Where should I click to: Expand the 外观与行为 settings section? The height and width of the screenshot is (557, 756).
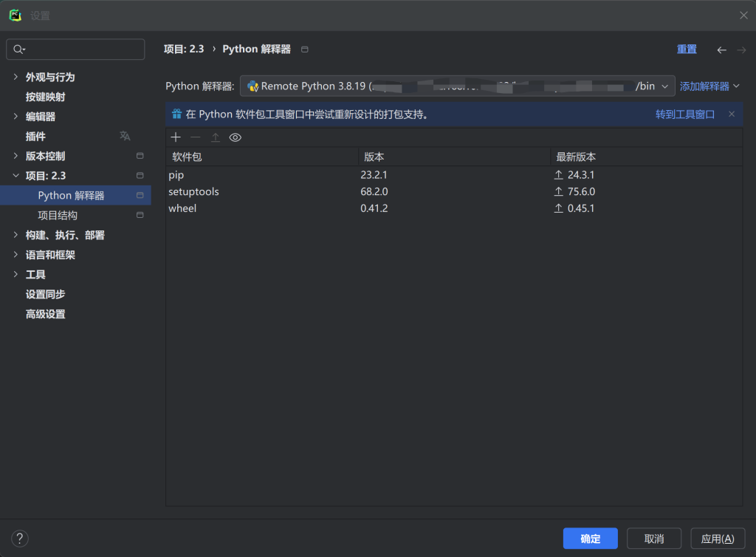pyautogui.click(x=16, y=77)
